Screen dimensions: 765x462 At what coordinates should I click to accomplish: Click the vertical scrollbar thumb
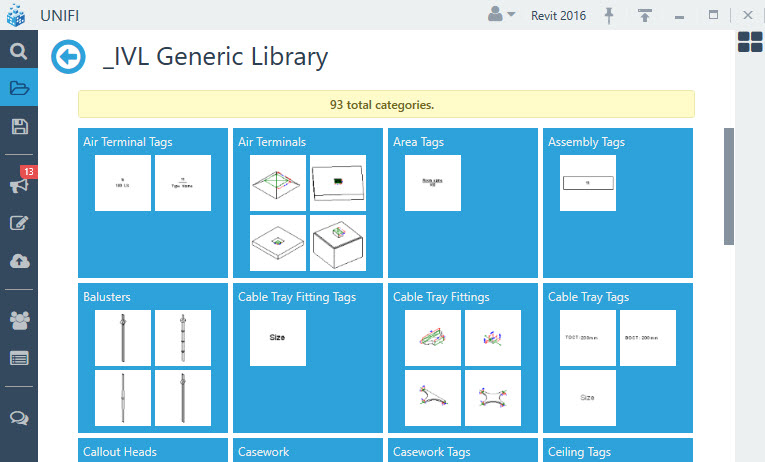(729, 186)
